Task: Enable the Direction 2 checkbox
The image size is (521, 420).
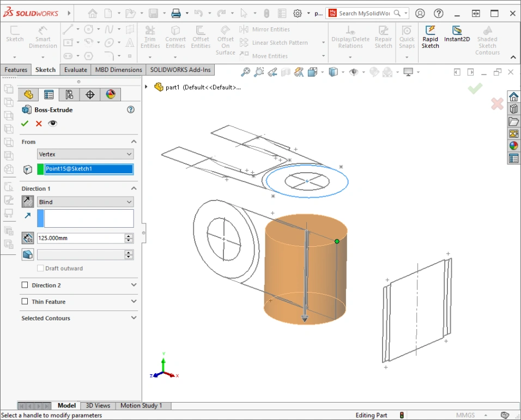Action: coord(25,285)
